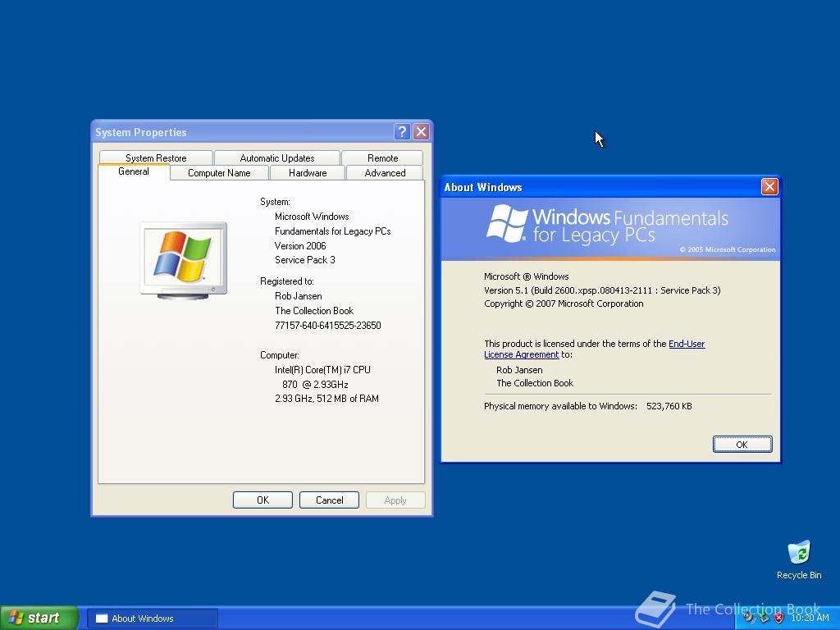Viewport: 840px width, 630px height.
Task: Click 'Rob Jansen' in About Windows
Action: click(x=519, y=370)
